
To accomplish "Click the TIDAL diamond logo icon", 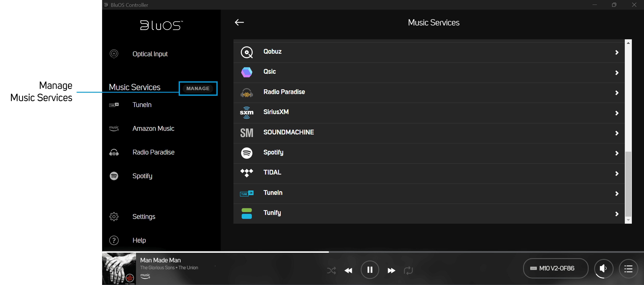I will 247,173.
